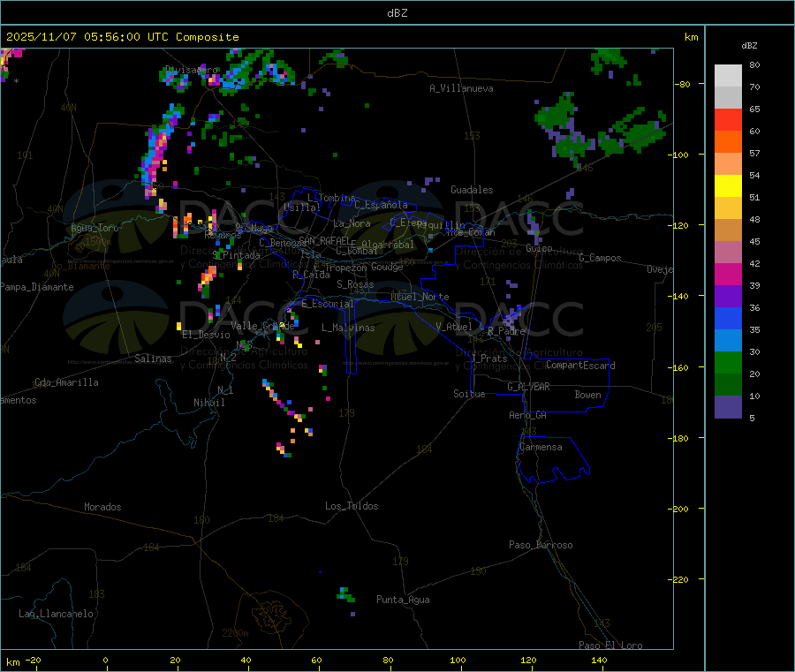Select the magenta swatch in the legend
This screenshot has width=795, height=672.
pos(728,274)
